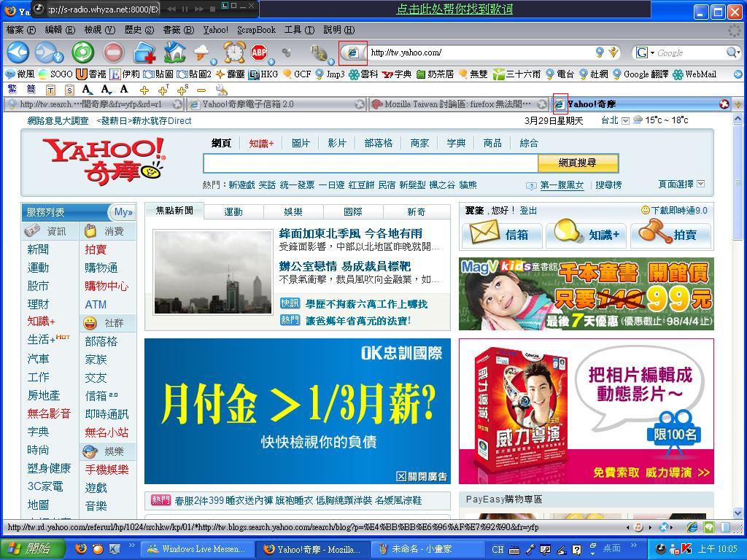Image resolution: width=747 pixels, height=560 pixels.
Task: Click the 登出 logout link
Action: pos(528,211)
